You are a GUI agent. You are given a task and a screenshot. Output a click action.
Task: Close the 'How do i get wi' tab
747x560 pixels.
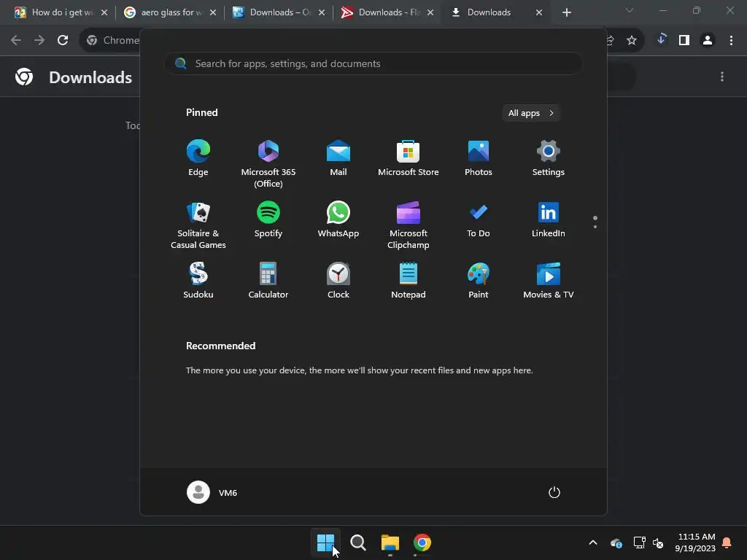[x=104, y=12]
